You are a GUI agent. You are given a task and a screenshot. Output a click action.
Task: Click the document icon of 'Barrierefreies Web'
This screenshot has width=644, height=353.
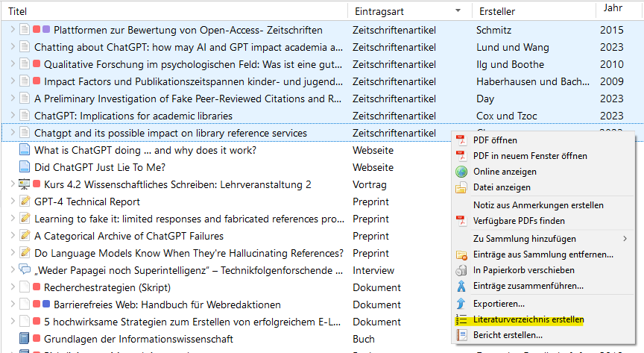[25, 304]
